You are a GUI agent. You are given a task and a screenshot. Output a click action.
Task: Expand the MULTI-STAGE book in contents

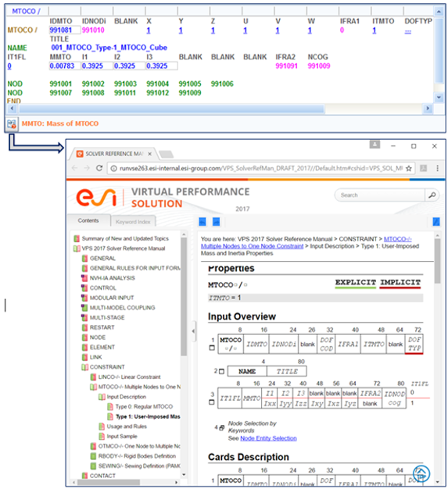(x=84, y=318)
